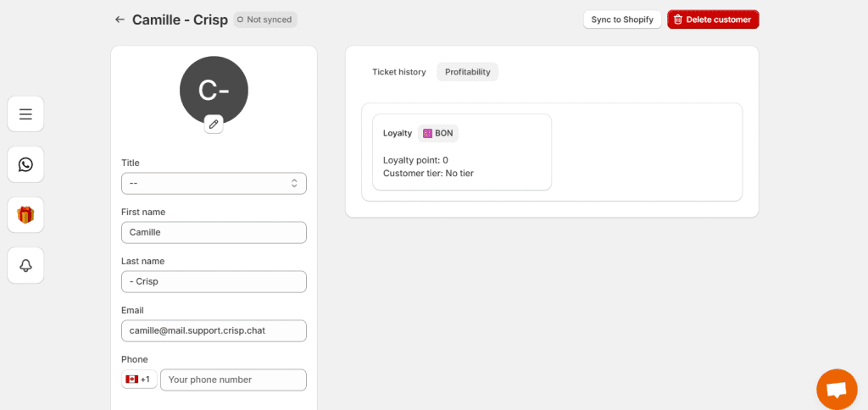The image size is (868, 410).
Task: Select the Profitability tab
Action: click(x=467, y=72)
